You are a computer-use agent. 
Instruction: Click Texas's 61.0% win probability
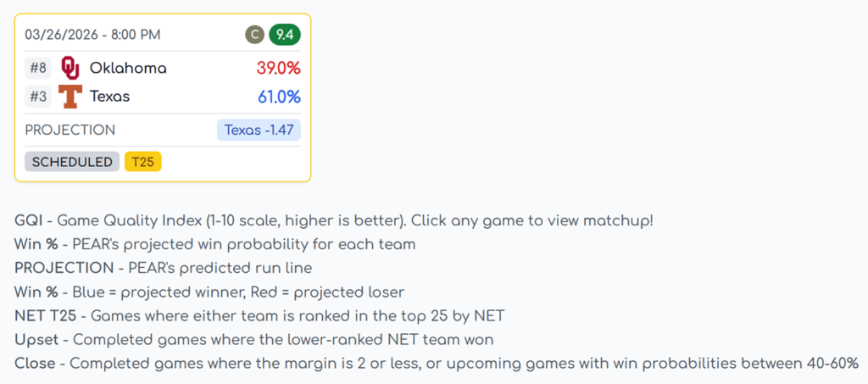coord(279,97)
